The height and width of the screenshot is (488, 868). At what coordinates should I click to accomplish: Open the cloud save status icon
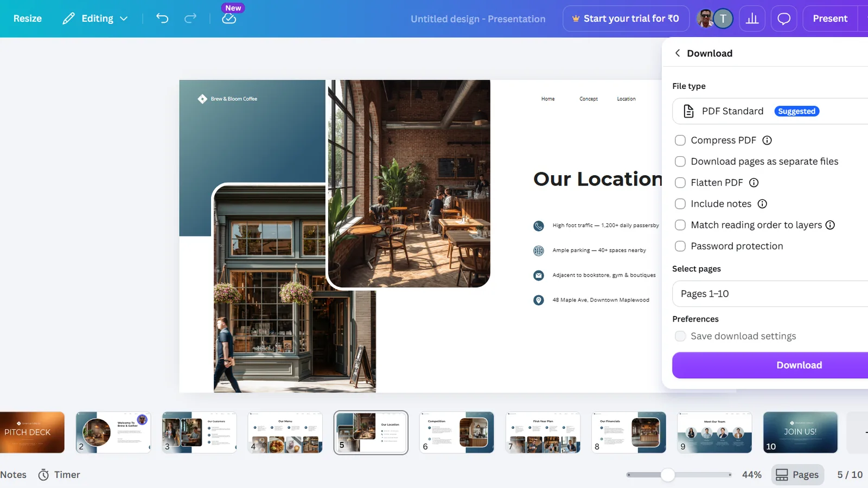click(x=229, y=18)
